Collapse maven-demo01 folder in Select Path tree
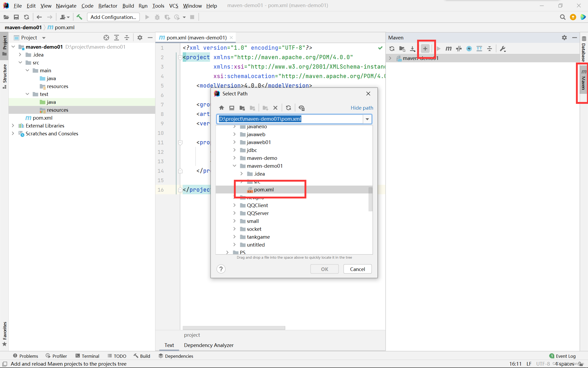 [234, 166]
